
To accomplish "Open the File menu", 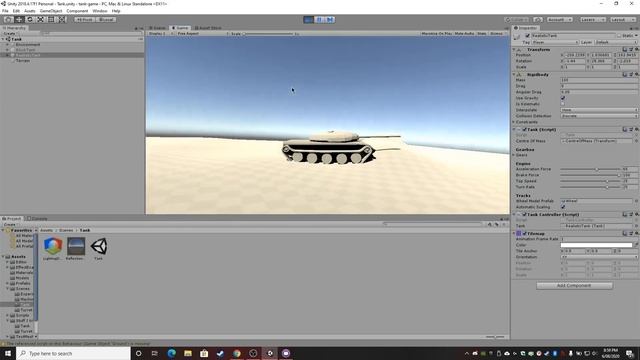I will tap(5, 11).
